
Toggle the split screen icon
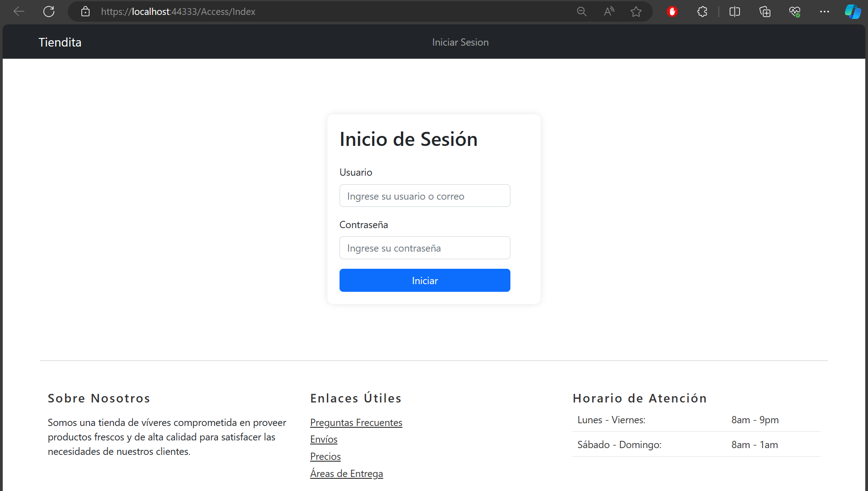pyautogui.click(x=735, y=12)
